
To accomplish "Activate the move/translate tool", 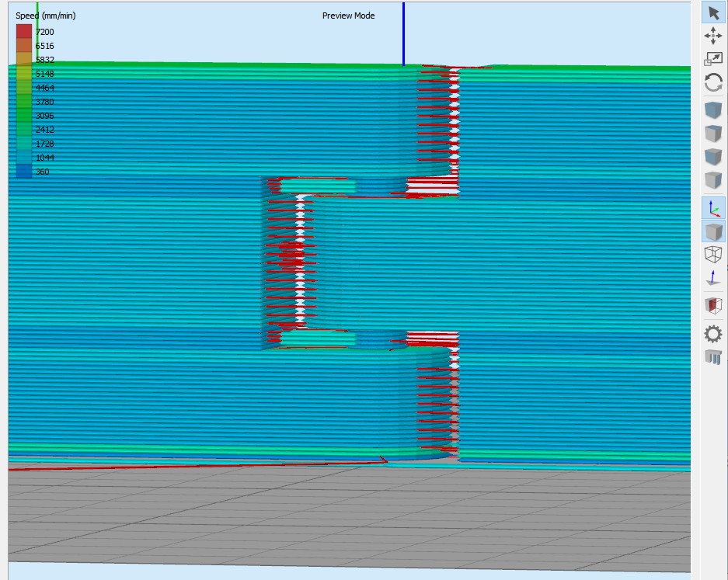I will [713, 36].
